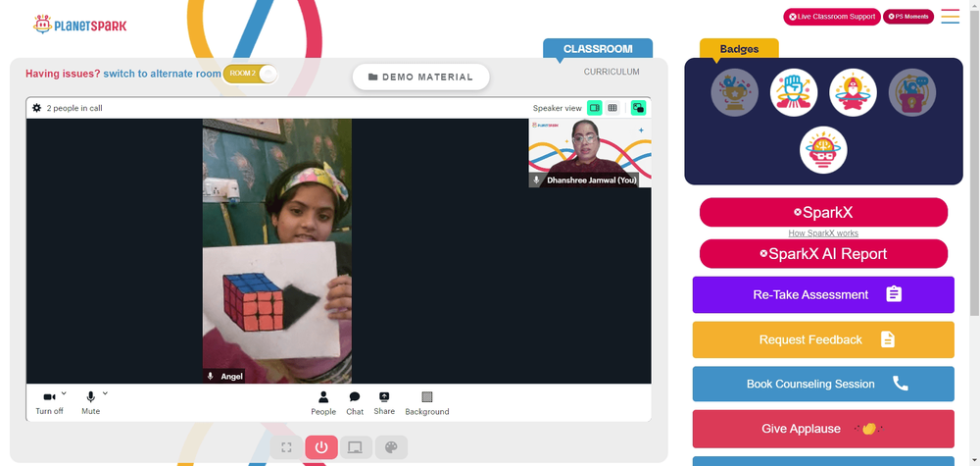Open DEMO MATERIAL folder button

coord(420,77)
